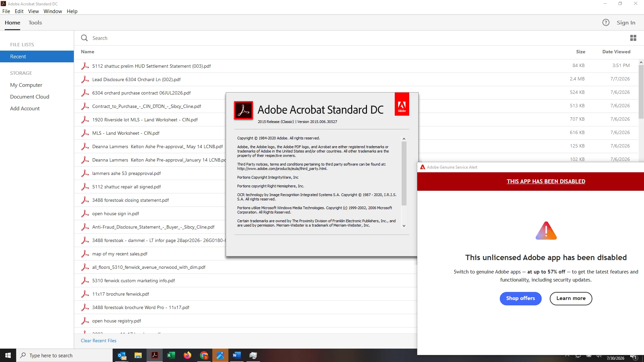
Task: Click PDF icon for Anti-Fraud Disclosure Statement
Action: click(85, 227)
